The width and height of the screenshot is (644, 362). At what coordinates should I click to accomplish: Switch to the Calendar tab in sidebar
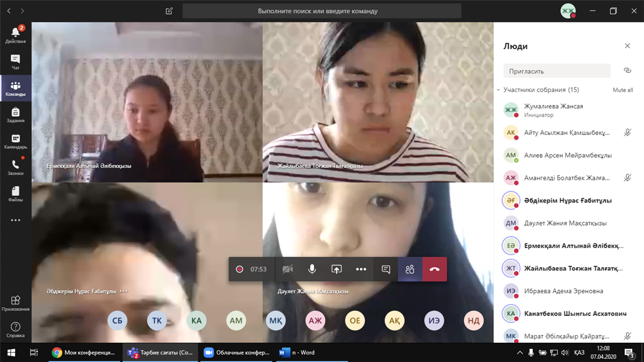click(16, 141)
